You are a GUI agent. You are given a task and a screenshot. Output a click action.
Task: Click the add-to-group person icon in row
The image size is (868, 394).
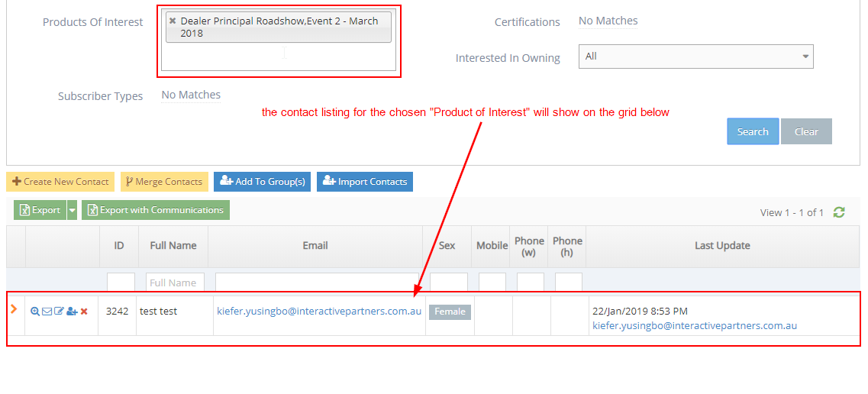point(72,312)
